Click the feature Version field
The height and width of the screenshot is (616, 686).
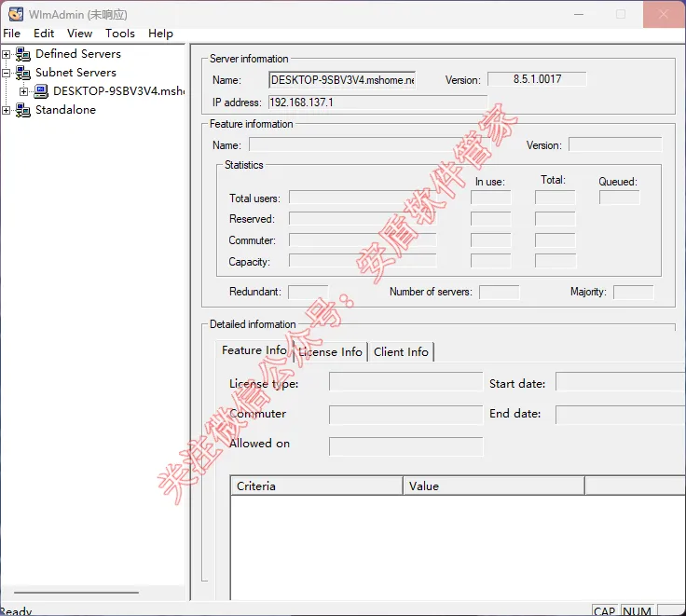(615, 144)
